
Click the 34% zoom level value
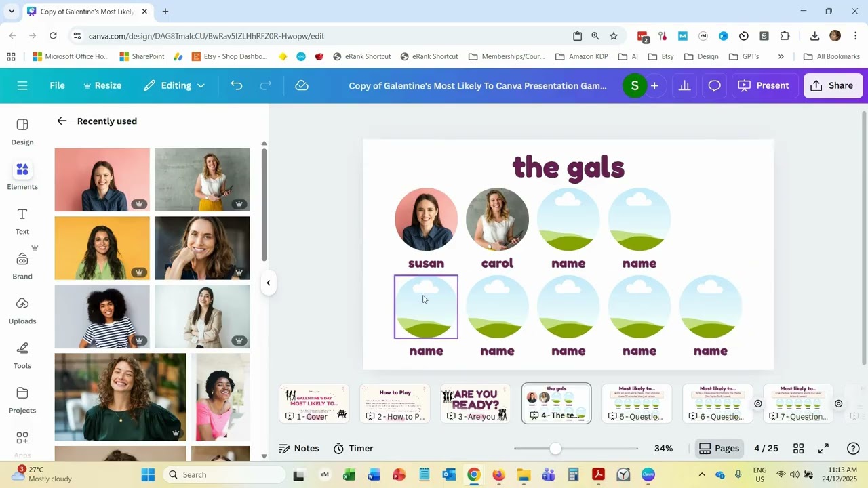pos(663,448)
